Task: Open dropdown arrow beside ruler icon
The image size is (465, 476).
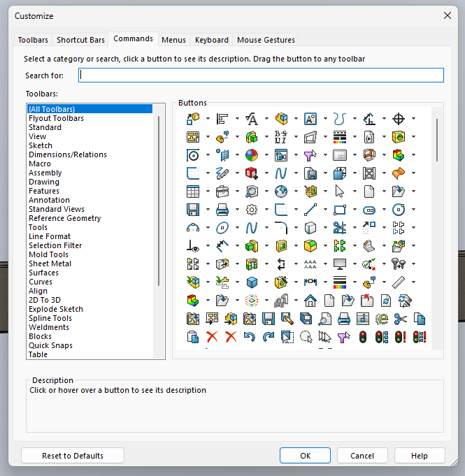Action: pyautogui.click(x=413, y=282)
